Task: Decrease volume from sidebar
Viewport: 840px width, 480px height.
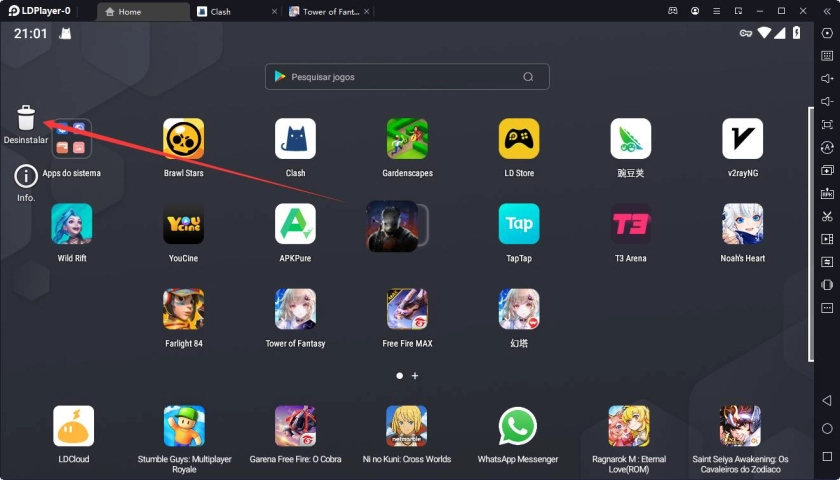Action: point(827,102)
